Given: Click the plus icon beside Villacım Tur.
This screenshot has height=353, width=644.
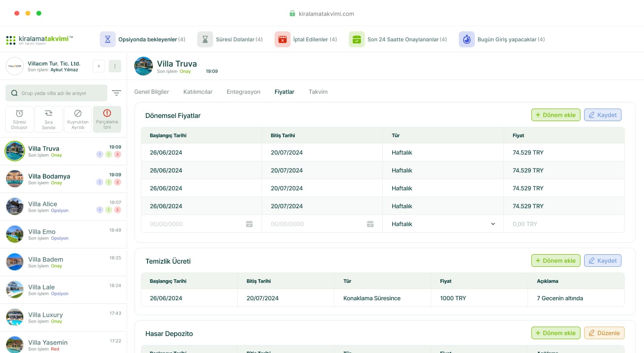Looking at the screenshot, I should click(x=99, y=66).
